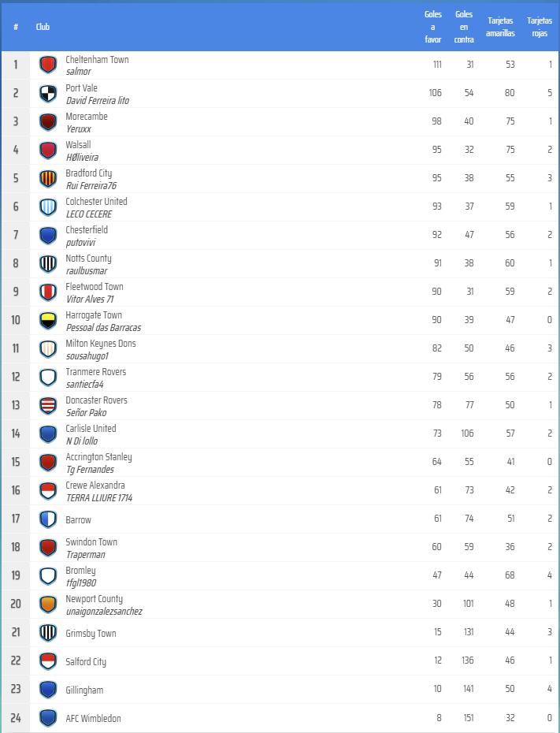Click the Fleetwood Town crest
Image resolution: width=560 pixels, height=733 pixels.
48,292
